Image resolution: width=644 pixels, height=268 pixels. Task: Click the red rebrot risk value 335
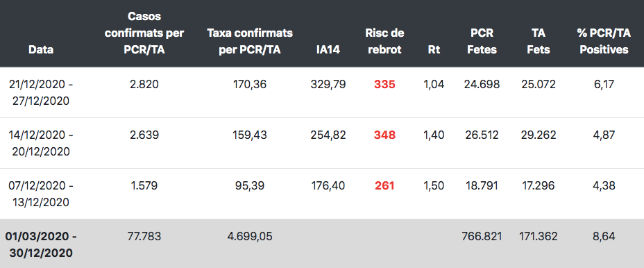pyautogui.click(x=384, y=85)
